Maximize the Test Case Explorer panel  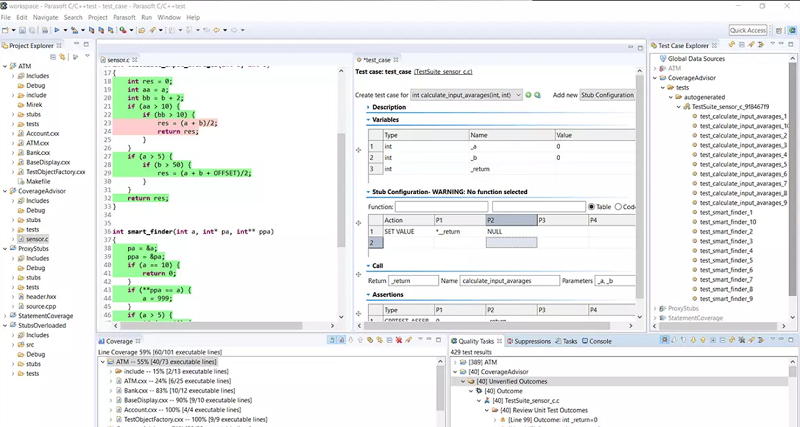click(791, 44)
